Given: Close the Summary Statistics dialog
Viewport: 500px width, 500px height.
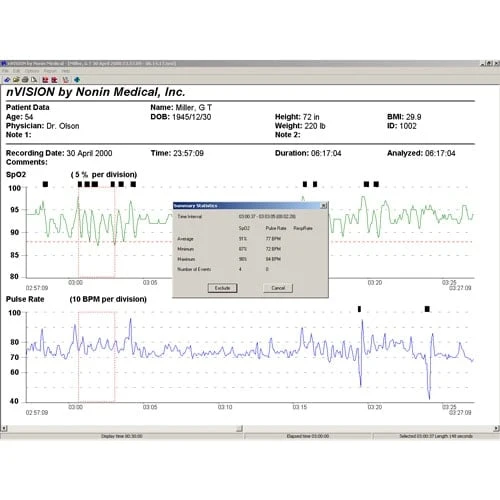Looking at the screenshot, I should click(323, 206).
